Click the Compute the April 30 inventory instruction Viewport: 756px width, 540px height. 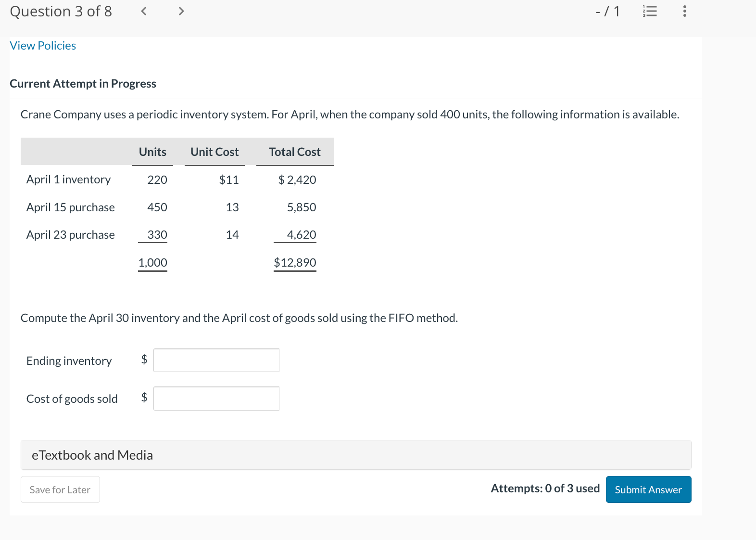pyautogui.click(x=239, y=318)
